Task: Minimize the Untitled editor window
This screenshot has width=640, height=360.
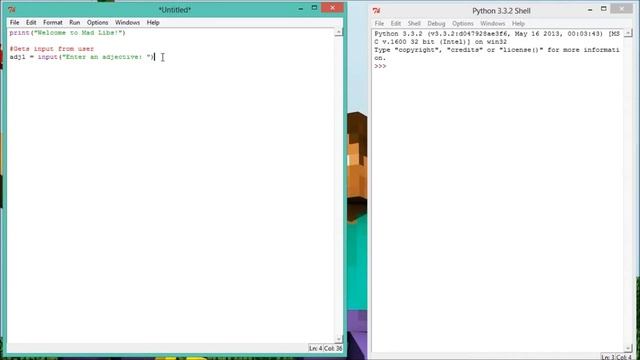Action: coord(301,8)
